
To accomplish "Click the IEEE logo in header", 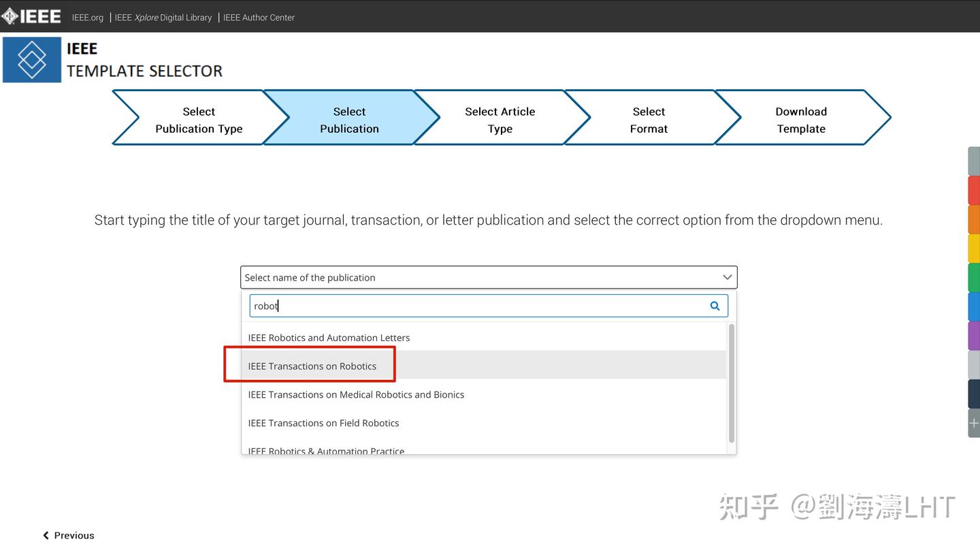I will coord(31,16).
